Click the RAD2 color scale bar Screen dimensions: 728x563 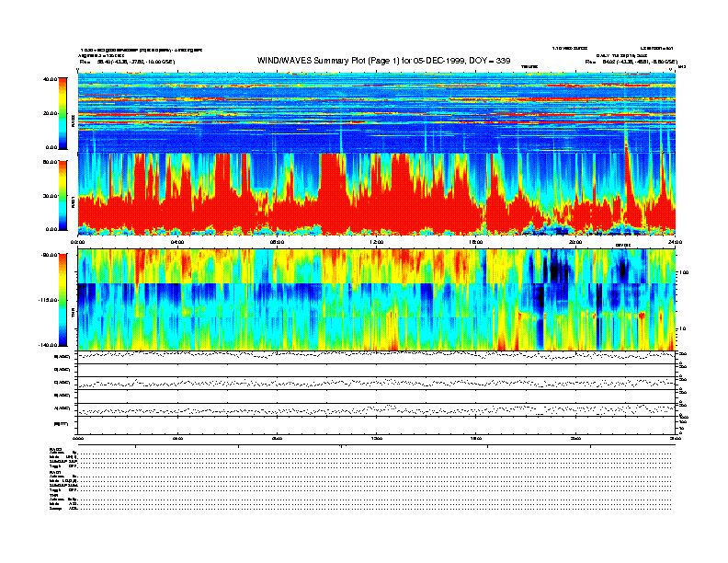pyautogui.click(x=63, y=112)
